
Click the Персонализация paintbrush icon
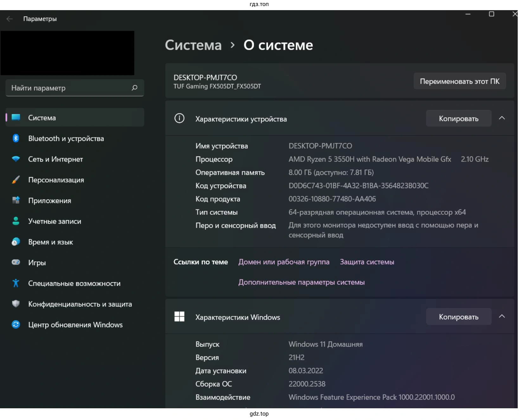[x=16, y=180]
